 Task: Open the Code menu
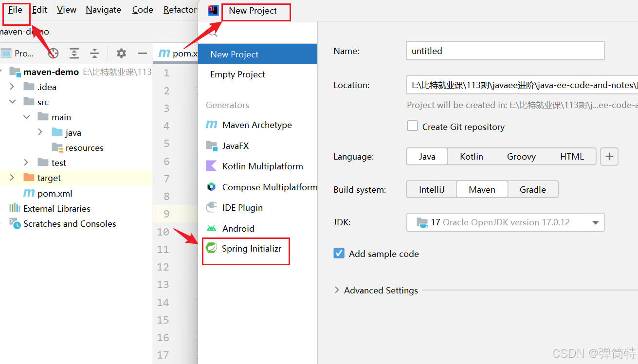click(x=143, y=10)
